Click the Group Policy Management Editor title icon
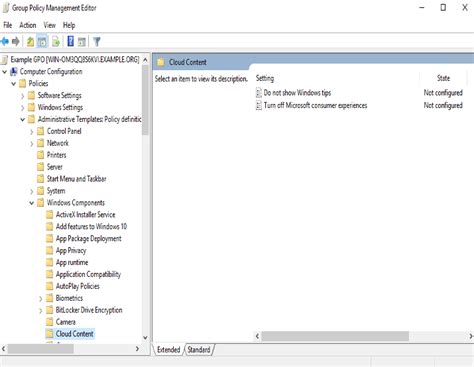474x367 pixels. (6, 8)
